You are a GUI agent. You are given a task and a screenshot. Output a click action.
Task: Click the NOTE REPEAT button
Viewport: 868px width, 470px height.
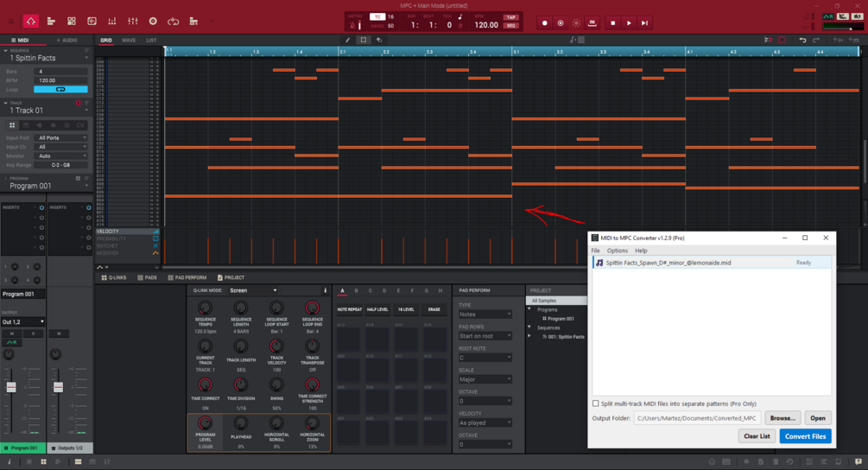tap(349, 309)
